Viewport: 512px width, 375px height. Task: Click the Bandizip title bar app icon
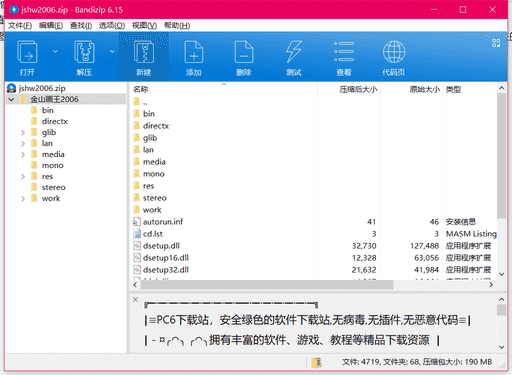[x=14, y=9]
